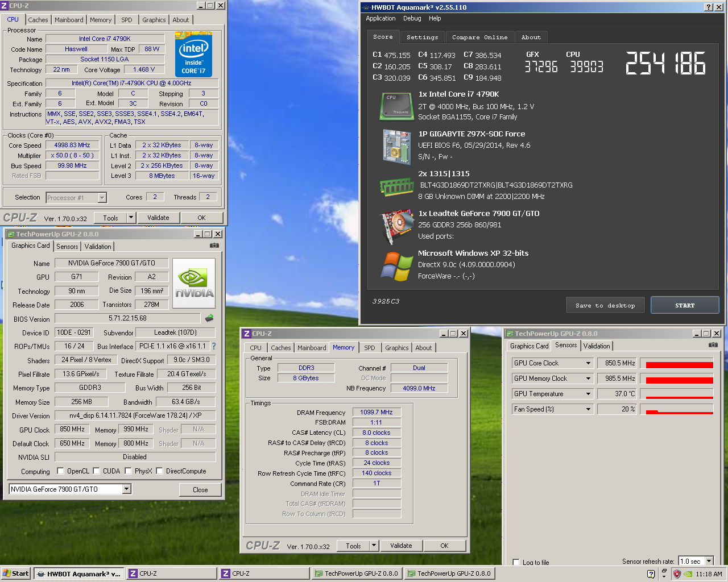Switch to Mainboard tab in top CPU-Z window
The width and height of the screenshot is (728, 582).
[69, 20]
